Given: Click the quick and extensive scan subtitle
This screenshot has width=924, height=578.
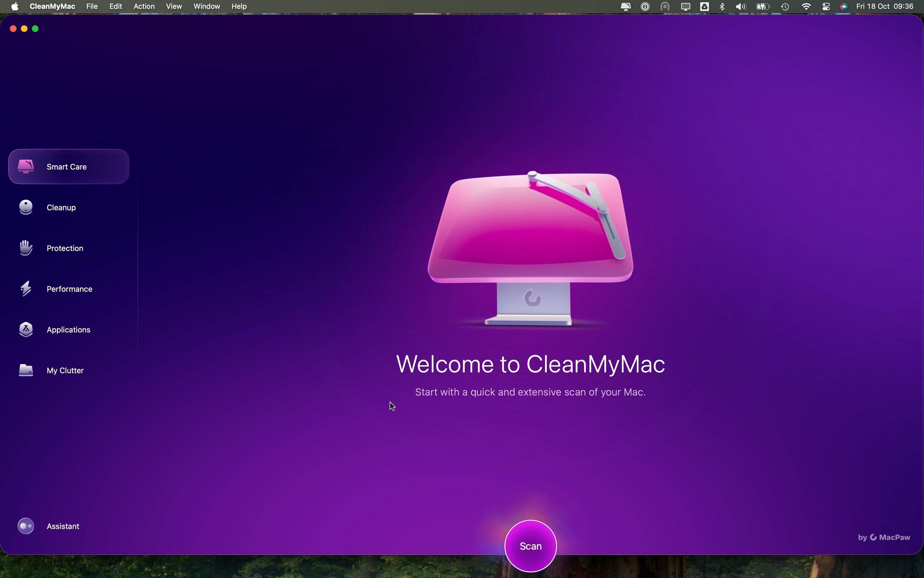Looking at the screenshot, I should [x=530, y=392].
